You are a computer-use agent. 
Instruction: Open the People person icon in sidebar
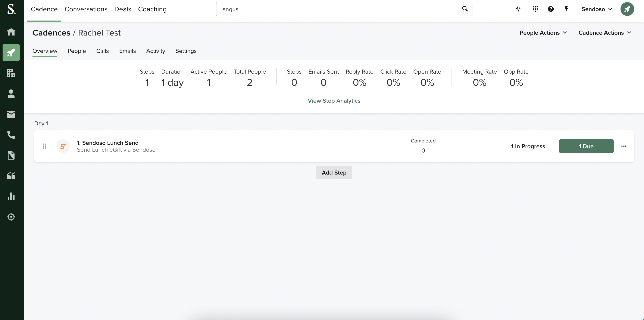pyautogui.click(x=11, y=93)
